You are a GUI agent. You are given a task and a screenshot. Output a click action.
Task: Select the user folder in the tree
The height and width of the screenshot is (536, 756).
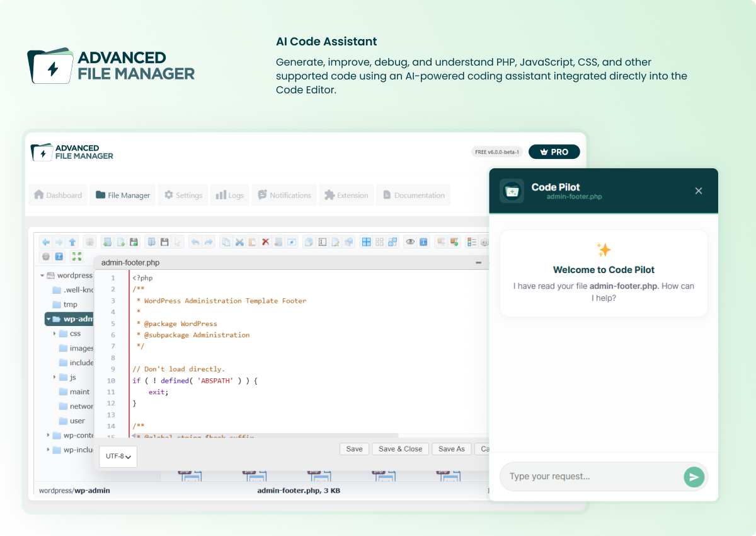[x=72, y=421]
